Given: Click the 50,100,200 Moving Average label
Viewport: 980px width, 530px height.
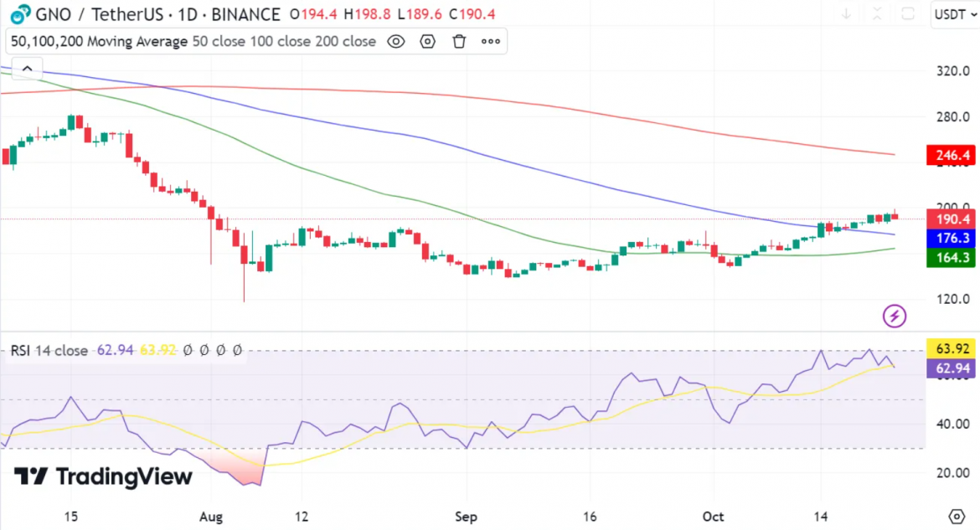Looking at the screenshot, I should pyautogui.click(x=99, y=41).
